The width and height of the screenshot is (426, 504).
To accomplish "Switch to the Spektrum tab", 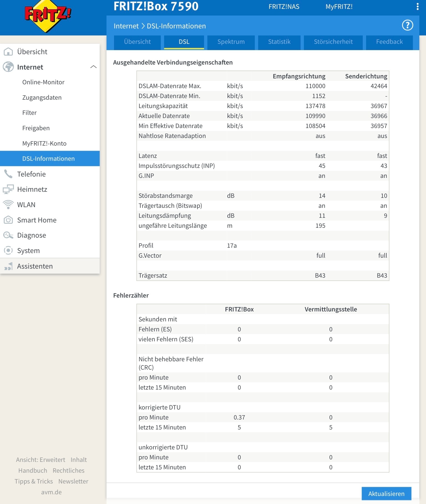I will 231,42.
